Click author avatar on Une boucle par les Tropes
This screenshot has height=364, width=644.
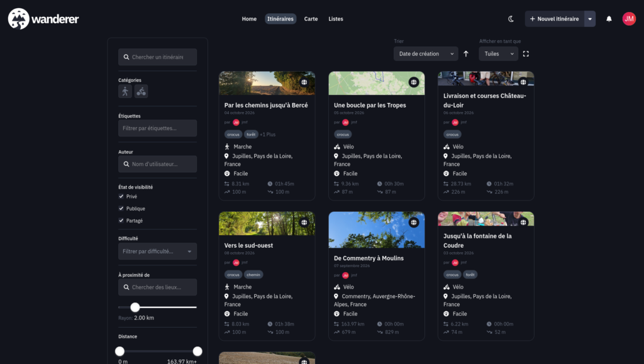click(345, 123)
